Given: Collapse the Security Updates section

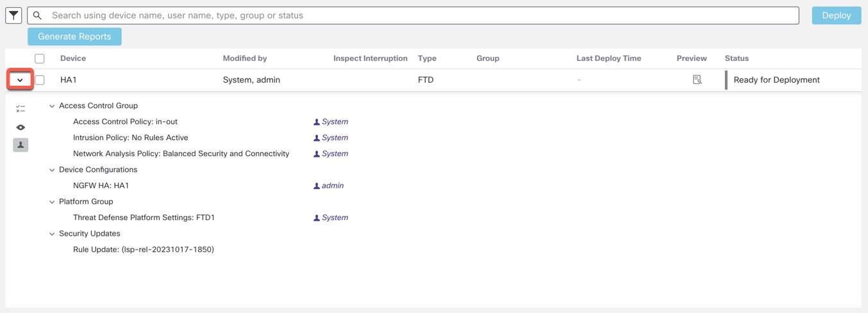Looking at the screenshot, I should (x=52, y=234).
